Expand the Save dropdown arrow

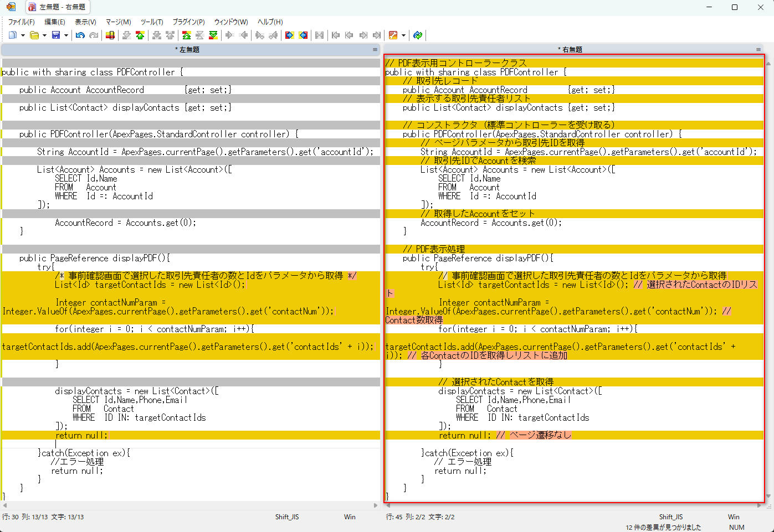click(x=66, y=35)
